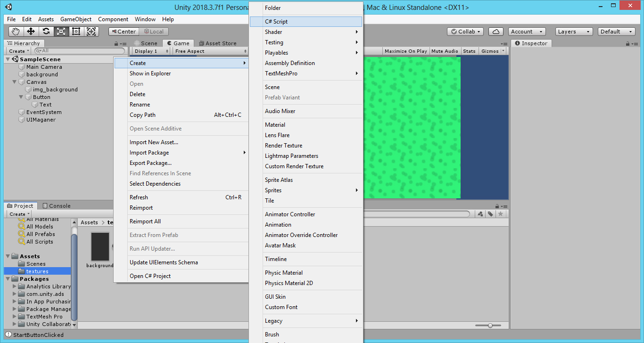Select the Rect Transform tool
The width and height of the screenshot is (644, 343).
point(76,31)
